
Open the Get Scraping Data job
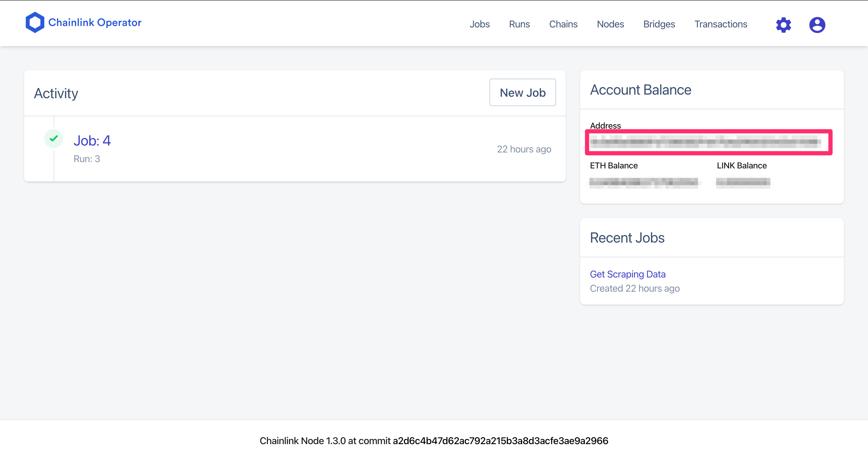tap(627, 274)
